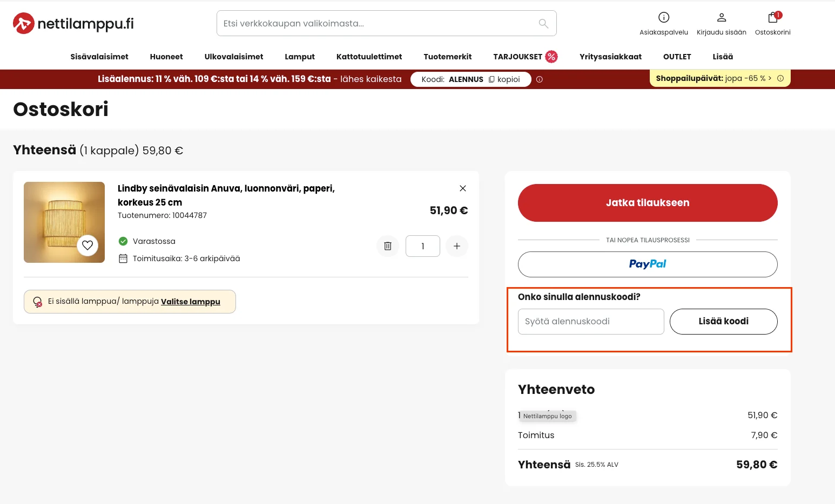The image size is (835, 504).
Task: Open the Sisävalaisimet menu
Action: [x=99, y=57]
